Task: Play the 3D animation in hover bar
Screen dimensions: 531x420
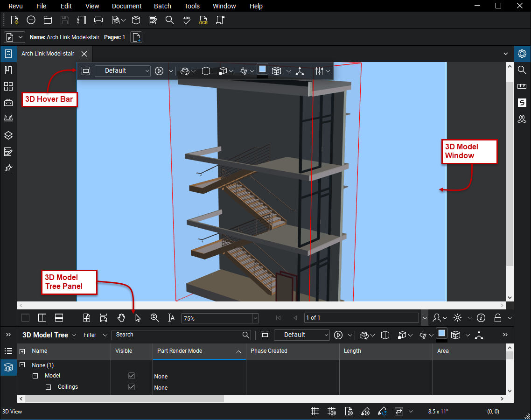Action: [x=159, y=71]
